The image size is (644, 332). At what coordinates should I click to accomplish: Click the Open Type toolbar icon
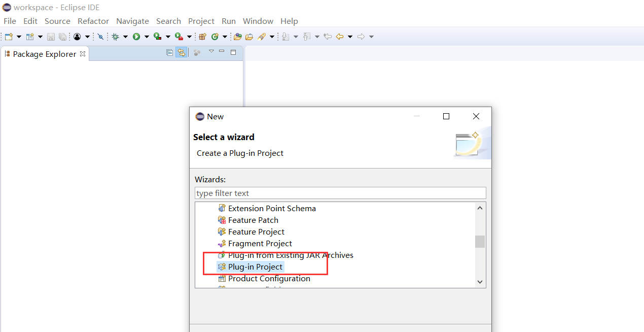point(237,37)
